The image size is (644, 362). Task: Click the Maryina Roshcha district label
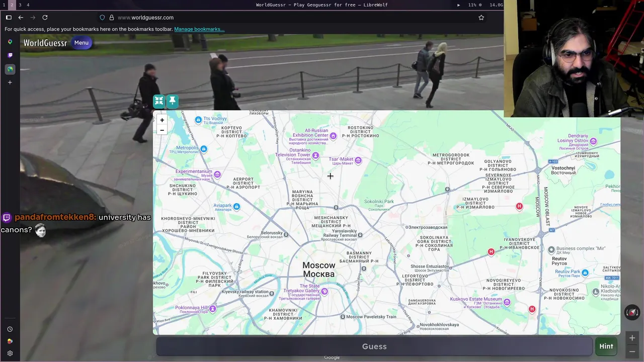click(302, 200)
